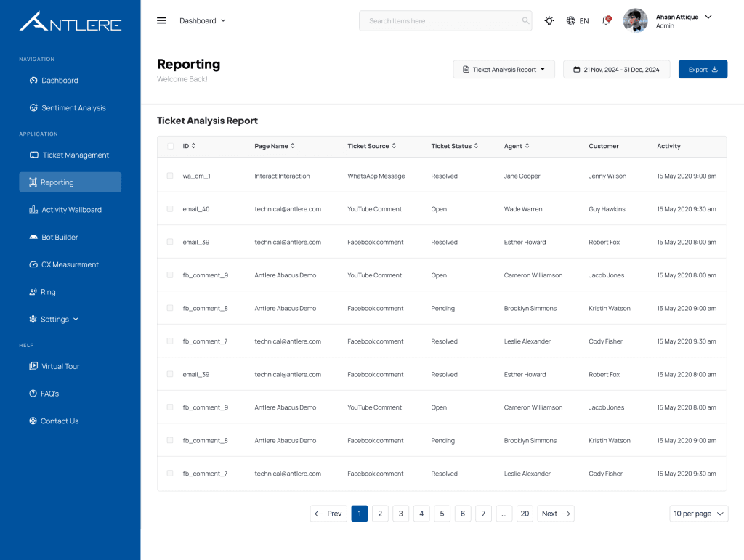This screenshot has height=560, width=744.
Task: Expand the user profile chevron
Action: click(708, 17)
